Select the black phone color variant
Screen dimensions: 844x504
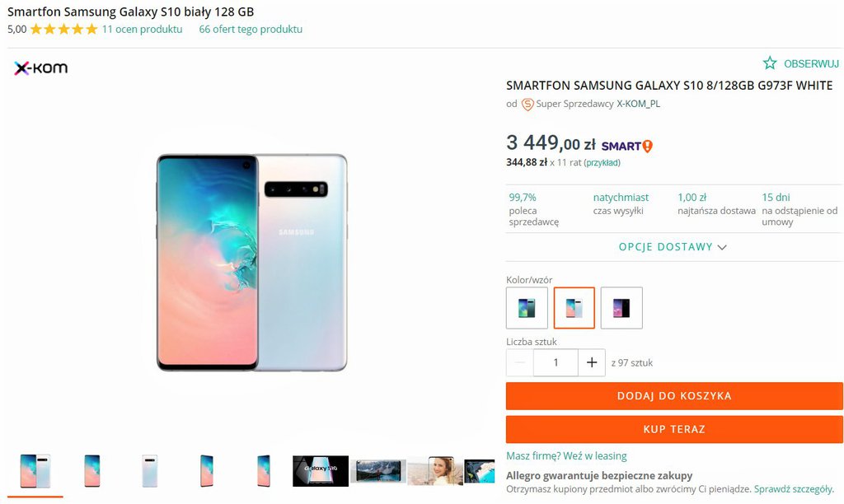coord(621,308)
